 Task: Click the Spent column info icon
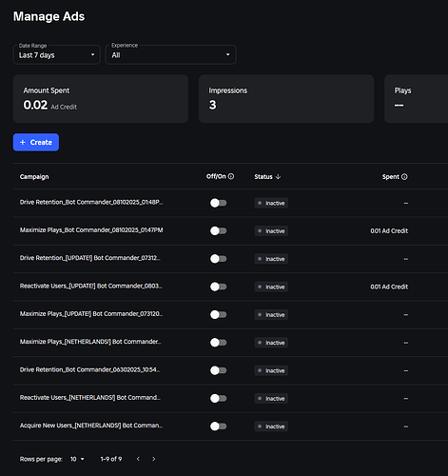click(x=404, y=177)
